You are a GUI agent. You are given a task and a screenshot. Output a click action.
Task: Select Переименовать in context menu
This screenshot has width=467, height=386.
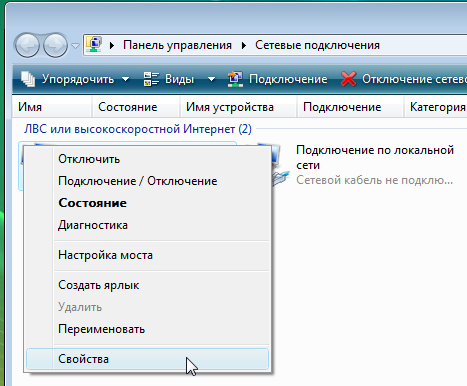147,329
